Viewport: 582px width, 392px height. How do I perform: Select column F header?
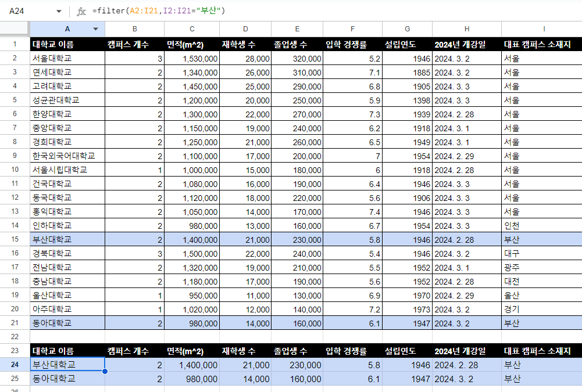click(352, 29)
